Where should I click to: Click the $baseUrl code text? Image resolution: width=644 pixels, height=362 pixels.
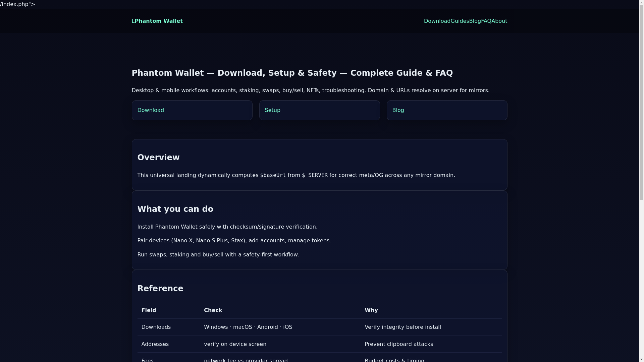[273, 175]
